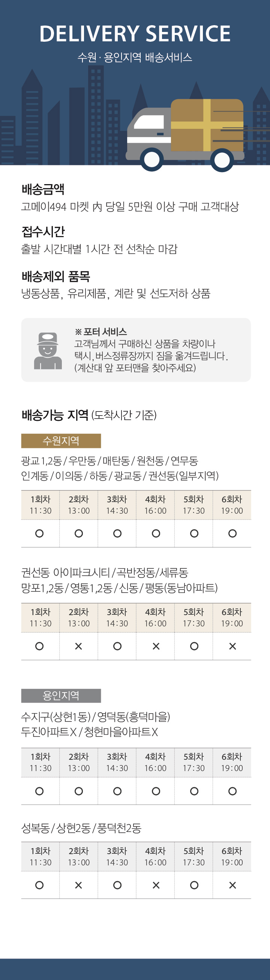Click the 배송제외 품목 heading
Viewport: 270px width, 980px height.
tap(55, 276)
